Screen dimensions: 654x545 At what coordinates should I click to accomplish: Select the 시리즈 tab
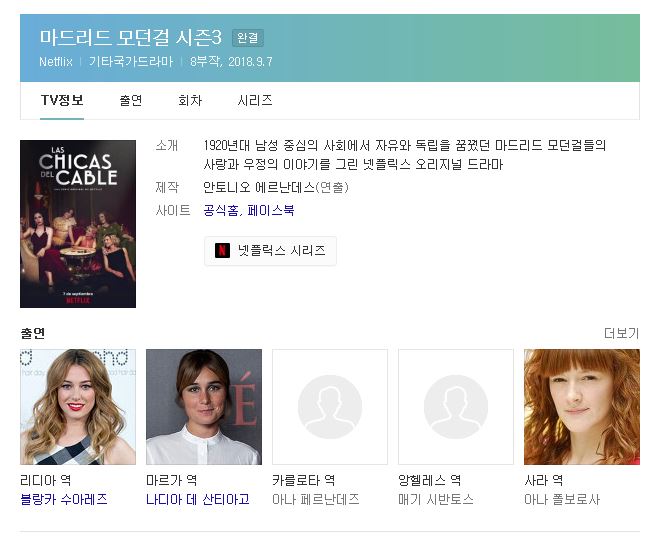point(255,100)
